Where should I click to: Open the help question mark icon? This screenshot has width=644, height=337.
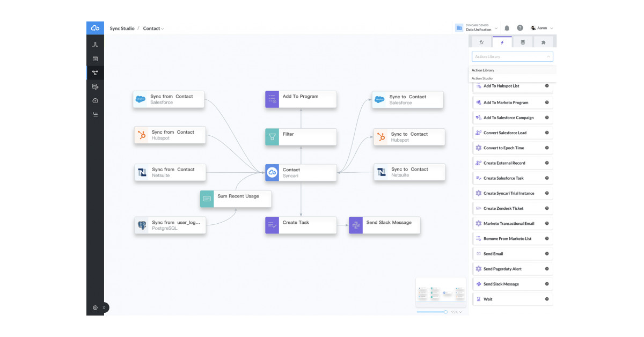[520, 28]
